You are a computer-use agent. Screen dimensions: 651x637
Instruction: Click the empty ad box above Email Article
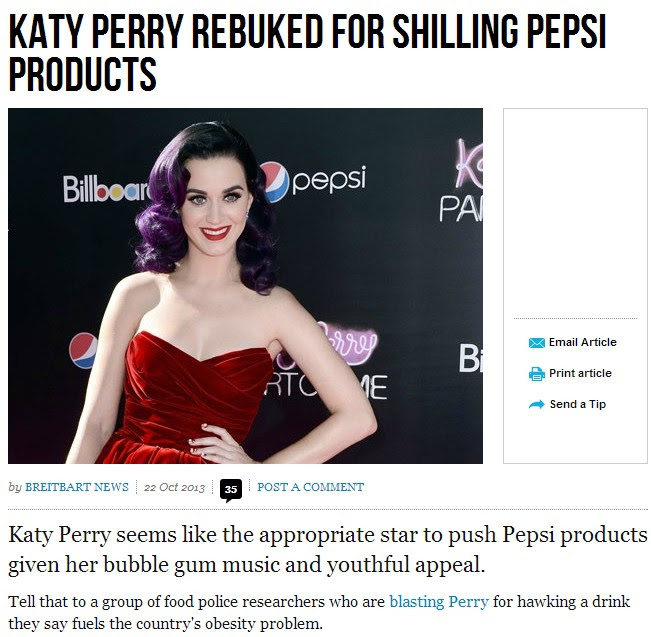[575, 214]
